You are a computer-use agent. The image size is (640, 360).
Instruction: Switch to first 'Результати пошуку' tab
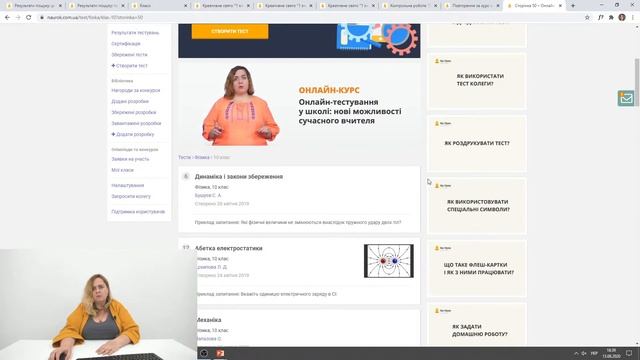[34, 6]
